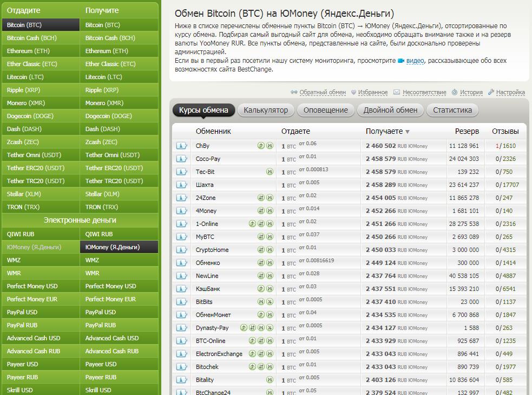
Task: Select Advanced Cash RUB in Получите column
Action: 119,351
